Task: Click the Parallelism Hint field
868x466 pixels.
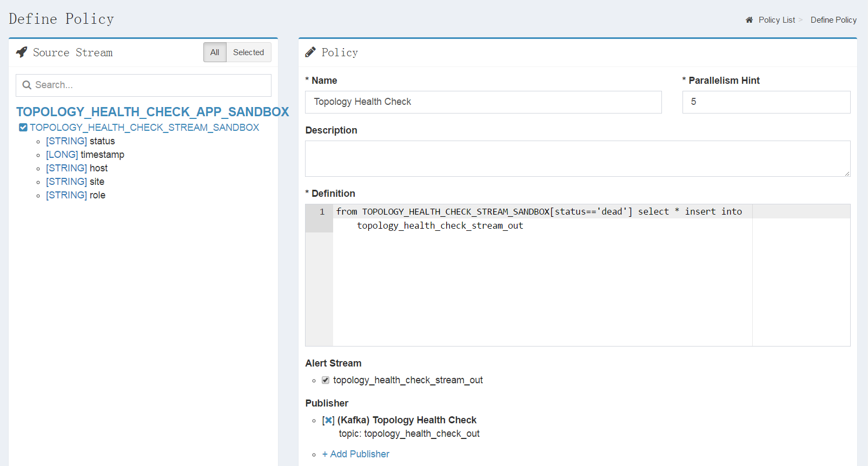Action: 766,102
